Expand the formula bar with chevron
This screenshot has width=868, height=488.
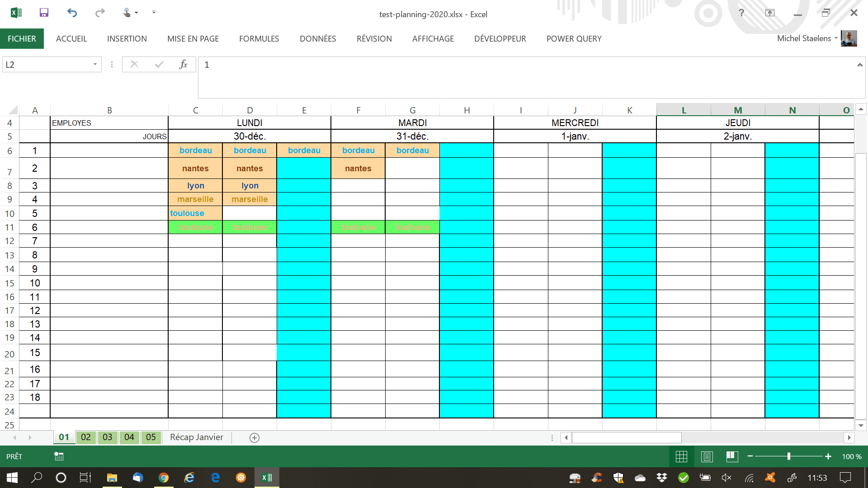[x=859, y=65]
